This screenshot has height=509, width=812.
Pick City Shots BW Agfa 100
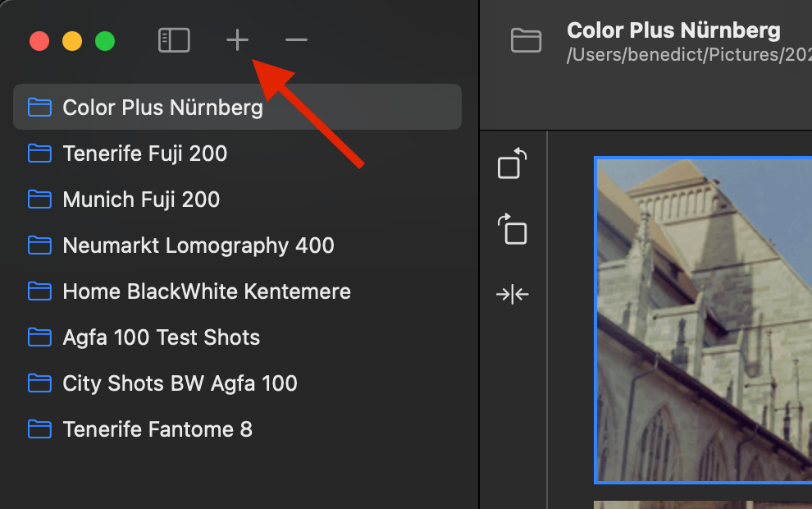click(x=180, y=383)
